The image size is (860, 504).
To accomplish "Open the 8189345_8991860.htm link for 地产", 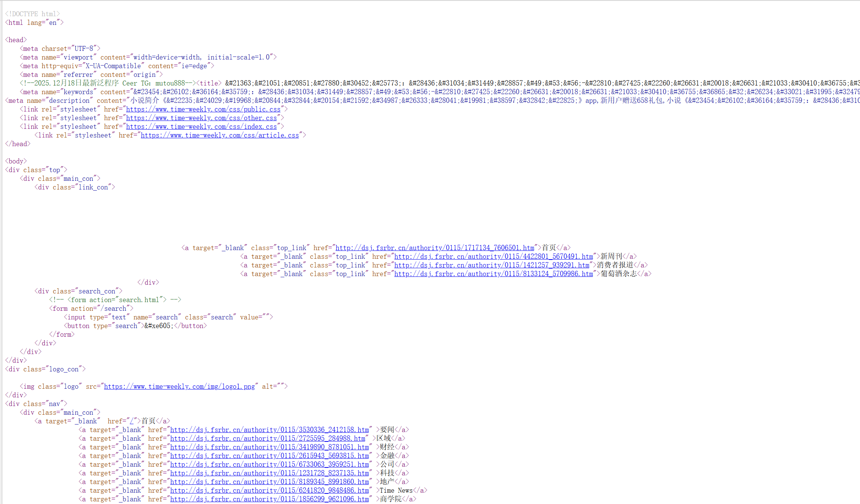I will 269,482.
